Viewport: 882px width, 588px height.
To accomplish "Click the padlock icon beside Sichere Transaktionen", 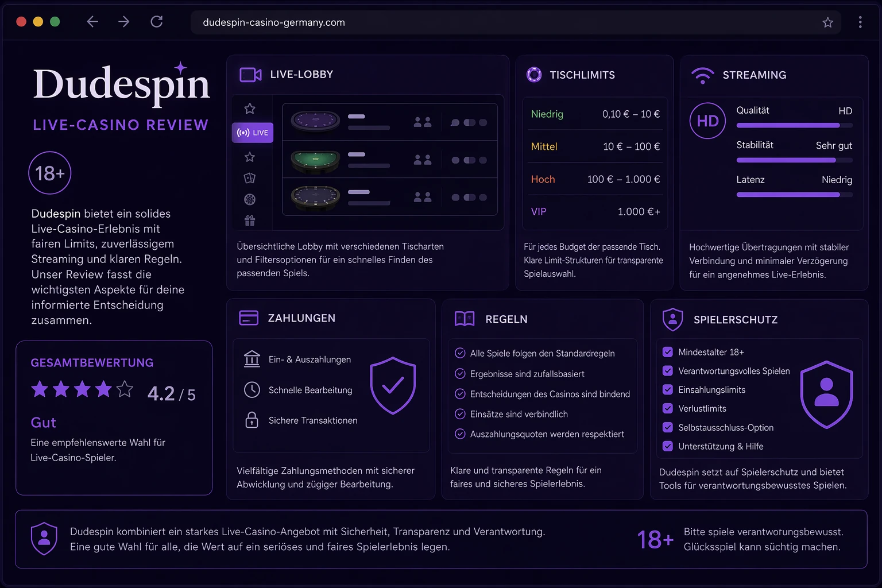I will tap(252, 420).
